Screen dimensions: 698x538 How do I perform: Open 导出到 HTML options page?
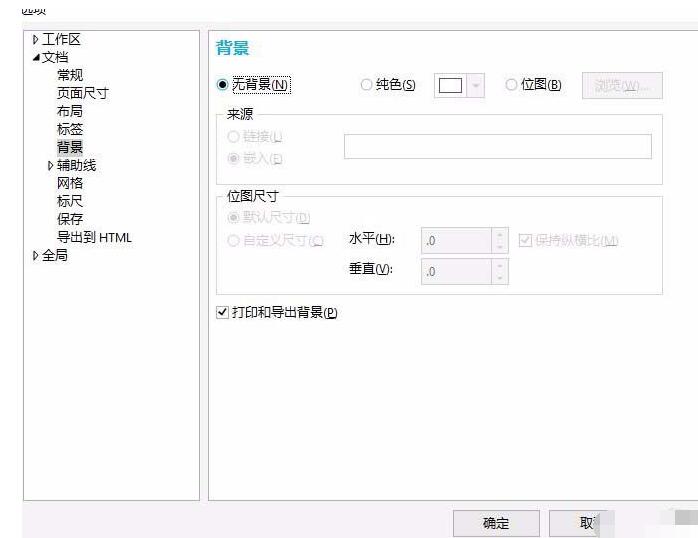(x=94, y=237)
